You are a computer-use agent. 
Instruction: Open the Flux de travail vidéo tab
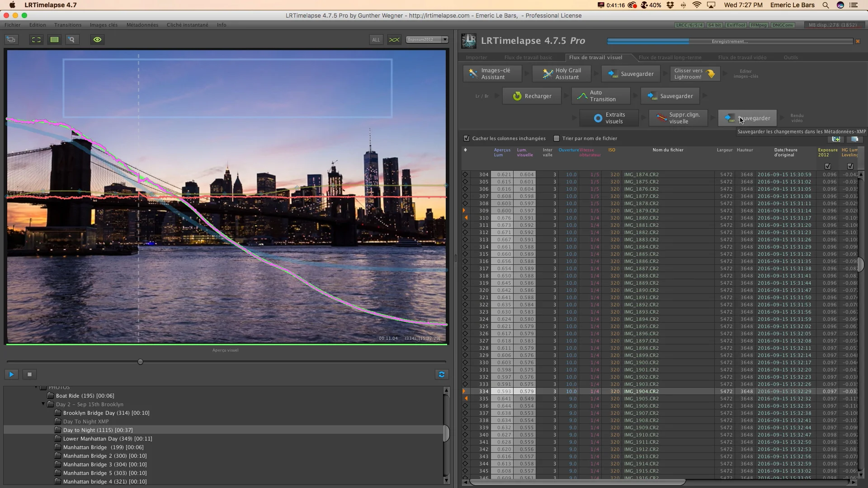click(x=742, y=57)
